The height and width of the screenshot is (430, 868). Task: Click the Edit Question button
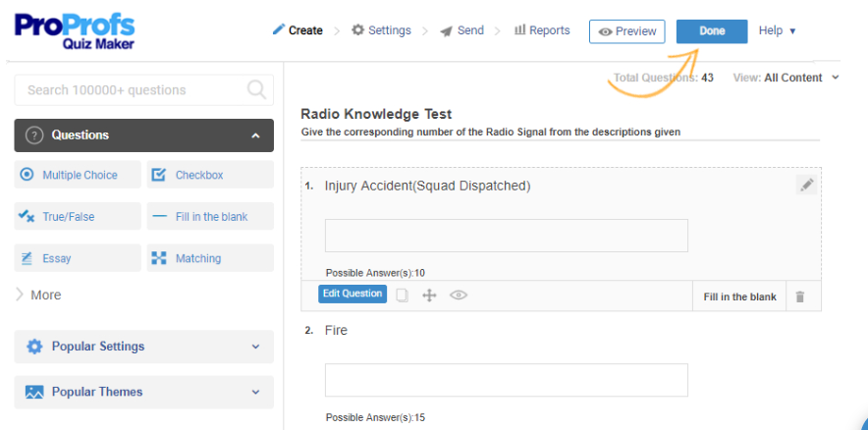(x=353, y=294)
